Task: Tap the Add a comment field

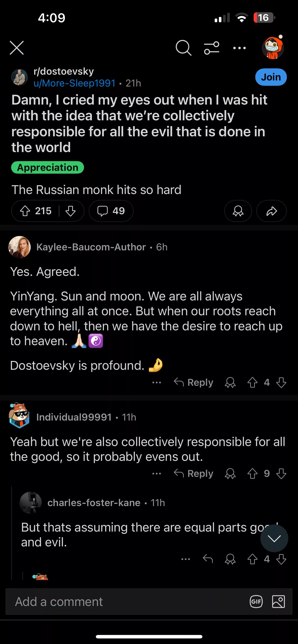Action: pos(125,602)
